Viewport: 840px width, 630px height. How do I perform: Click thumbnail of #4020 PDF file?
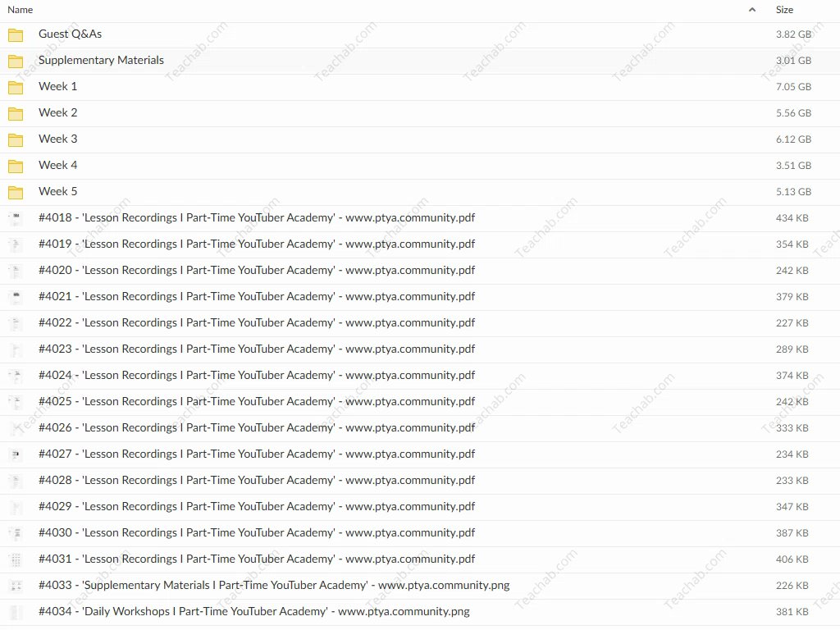pyautogui.click(x=16, y=271)
